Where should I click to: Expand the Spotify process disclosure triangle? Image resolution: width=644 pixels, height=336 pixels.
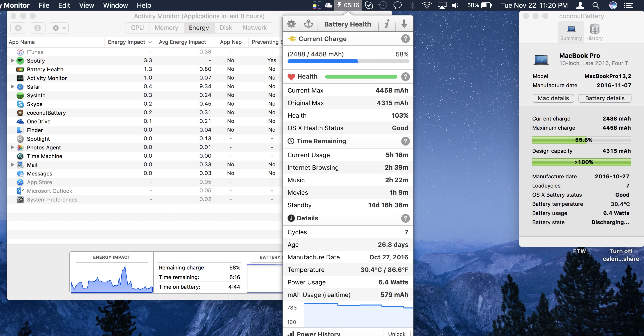coord(12,60)
